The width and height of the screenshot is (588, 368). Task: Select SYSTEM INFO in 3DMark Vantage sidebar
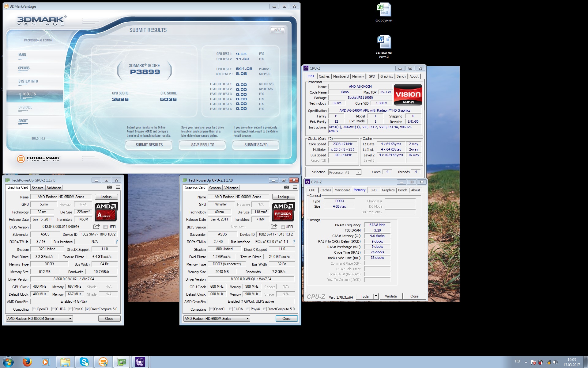(x=28, y=82)
